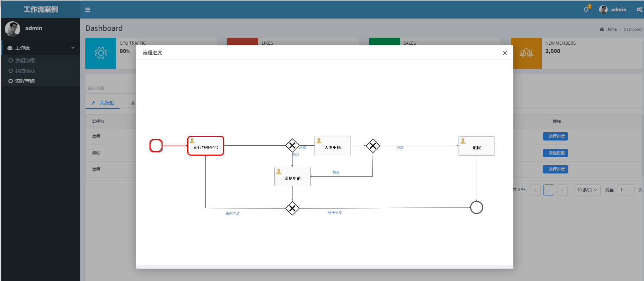Select the 人事审核 task node

coord(333,146)
